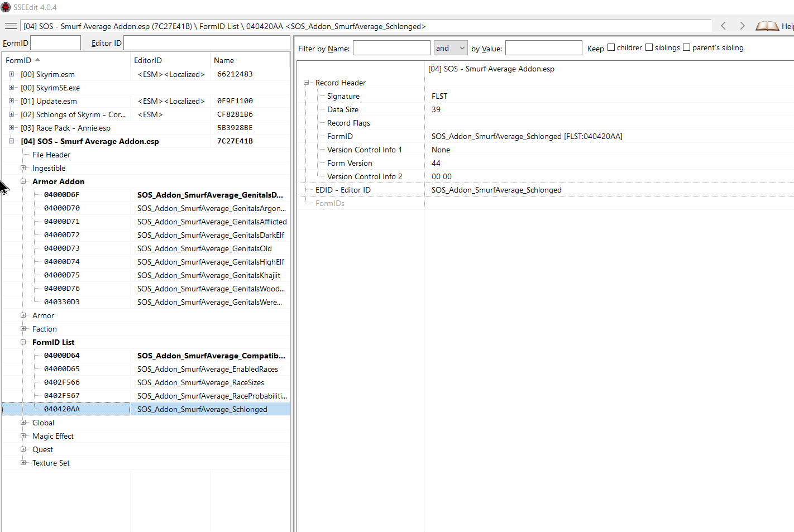Select record 04000D6F GenitalsD...
Screen dimensions: 794x532
tap(146, 195)
